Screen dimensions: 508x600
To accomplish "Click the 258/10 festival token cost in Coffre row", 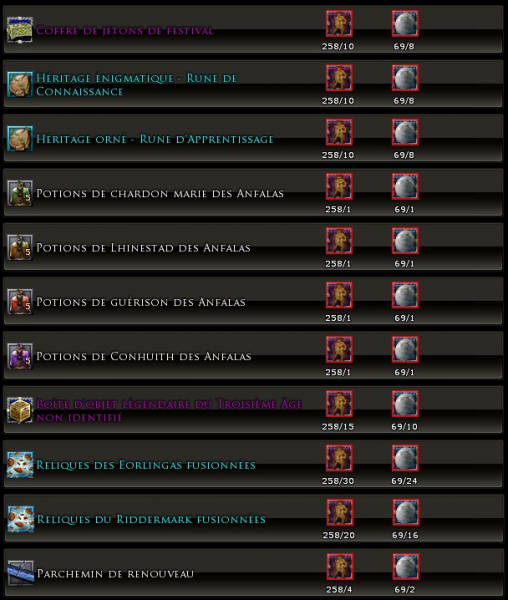I will point(338,46).
